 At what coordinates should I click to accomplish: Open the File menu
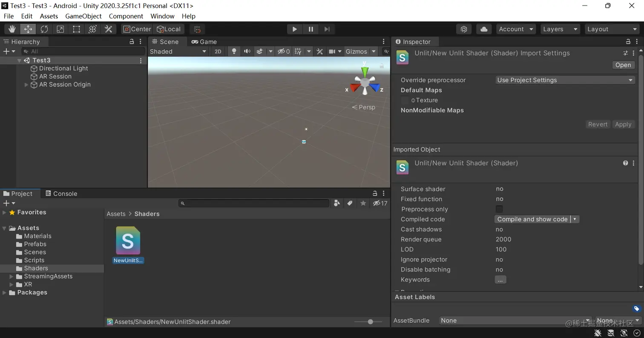click(x=9, y=16)
